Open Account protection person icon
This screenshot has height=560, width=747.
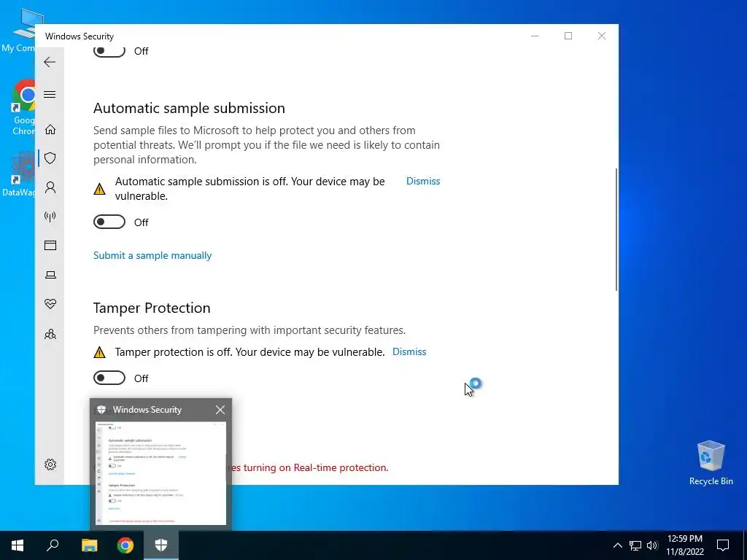50,187
